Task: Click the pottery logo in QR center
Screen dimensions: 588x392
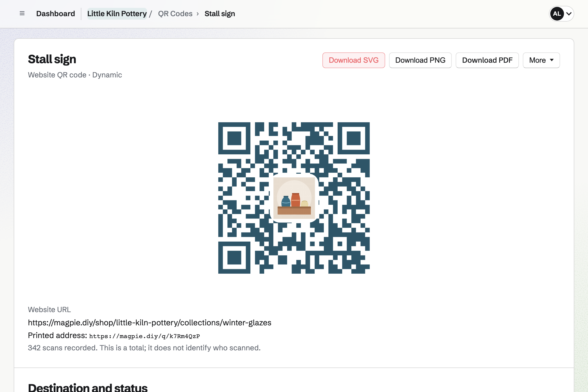Action: tap(294, 198)
